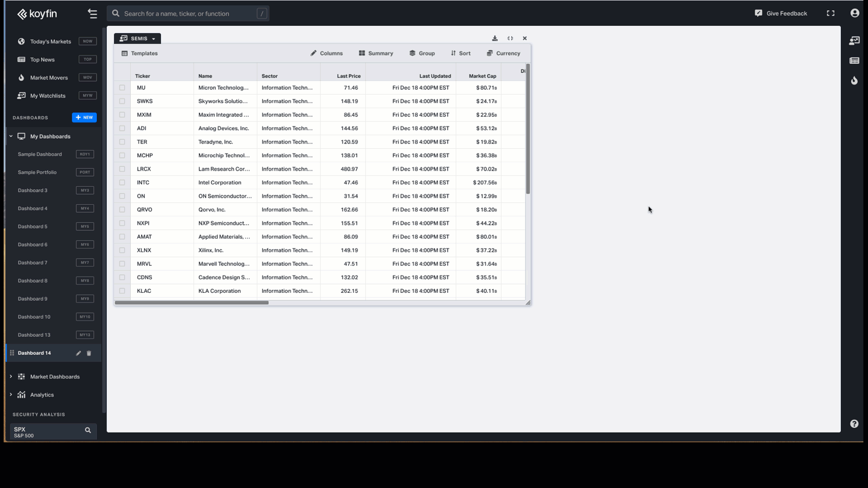Create a new dashboard with NEW button
The width and height of the screenshot is (868, 488).
pos(84,117)
